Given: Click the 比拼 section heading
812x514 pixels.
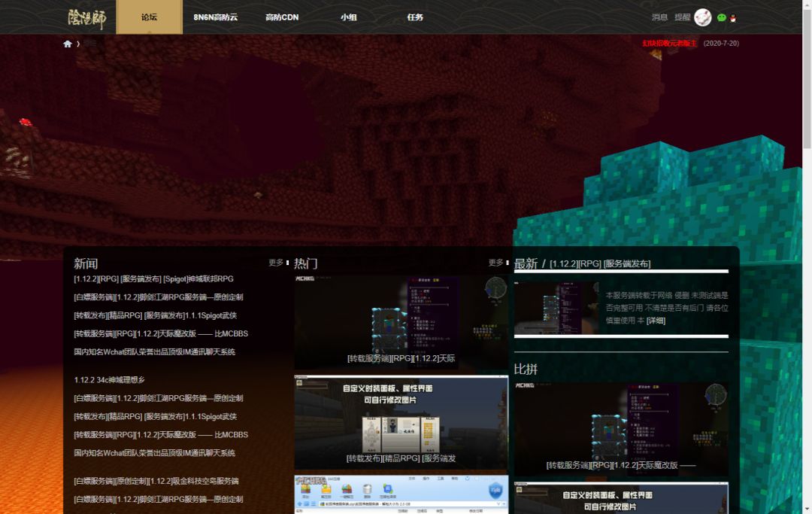Looking at the screenshot, I should [526, 370].
